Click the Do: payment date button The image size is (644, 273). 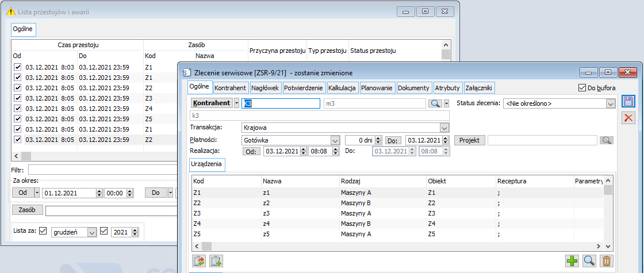(x=393, y=140)
